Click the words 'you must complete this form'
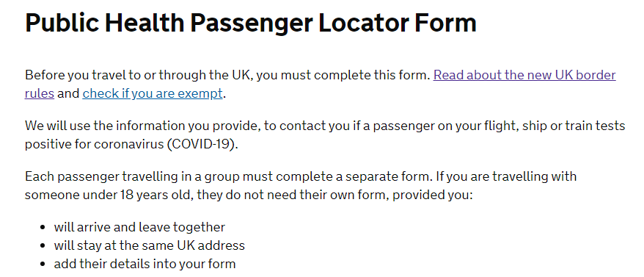 click(345, 76)
